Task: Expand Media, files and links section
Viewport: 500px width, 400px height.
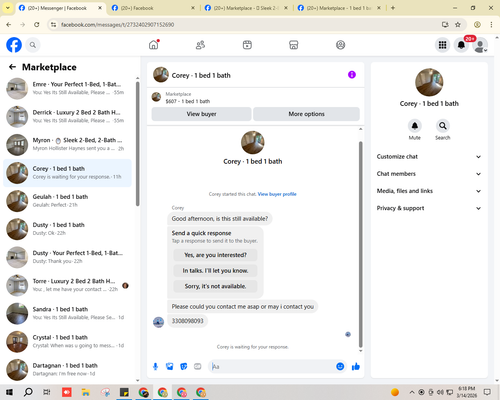Action: (429, 191)
